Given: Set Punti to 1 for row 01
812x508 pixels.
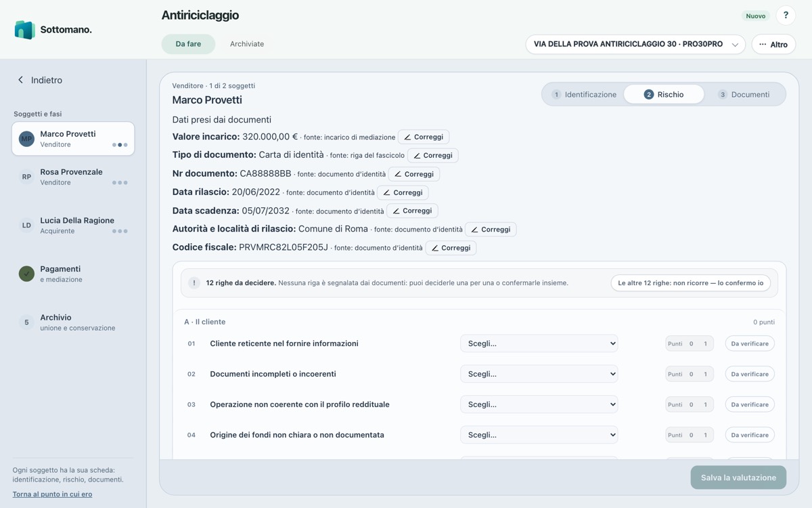Looking at the screenshot, I should pos(705,343).
